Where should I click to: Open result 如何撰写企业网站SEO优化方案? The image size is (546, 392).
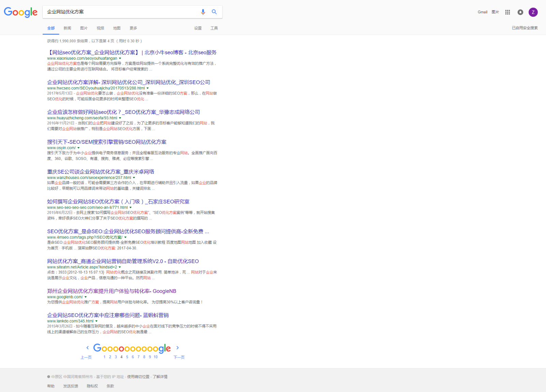[x=118, y=202]
